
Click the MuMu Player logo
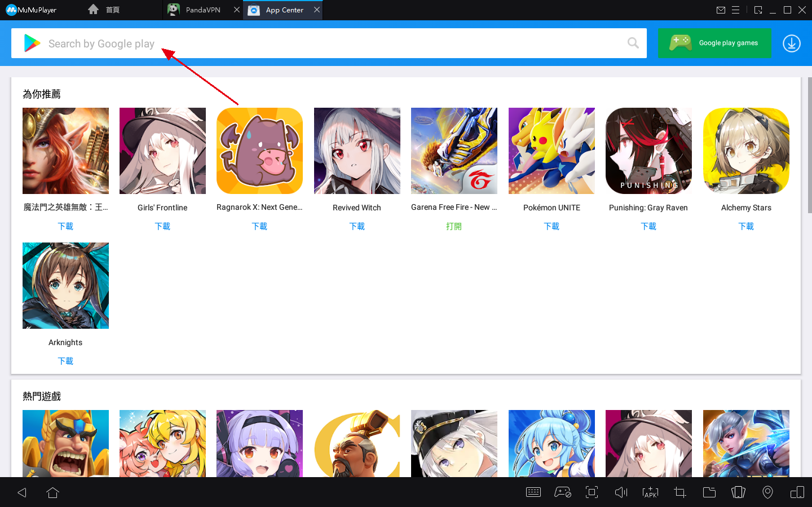tap(31, 10)
